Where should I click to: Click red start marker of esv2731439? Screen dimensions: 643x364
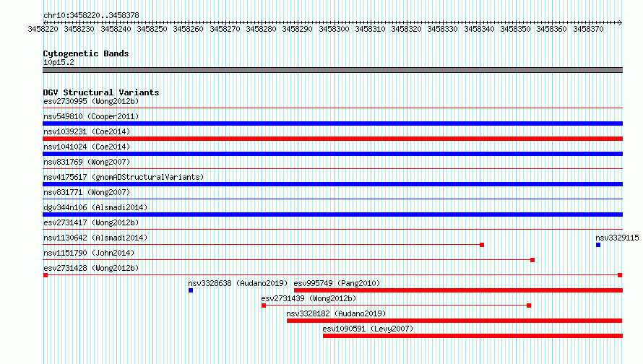click(264, 305)
